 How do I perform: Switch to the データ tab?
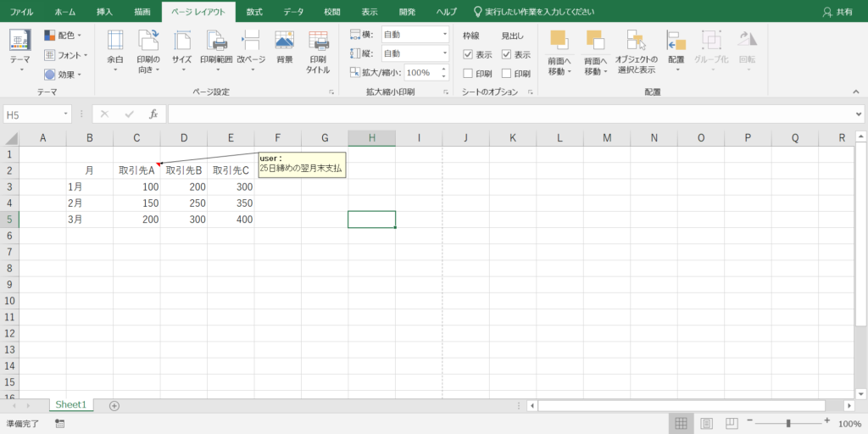click(293, 12)
